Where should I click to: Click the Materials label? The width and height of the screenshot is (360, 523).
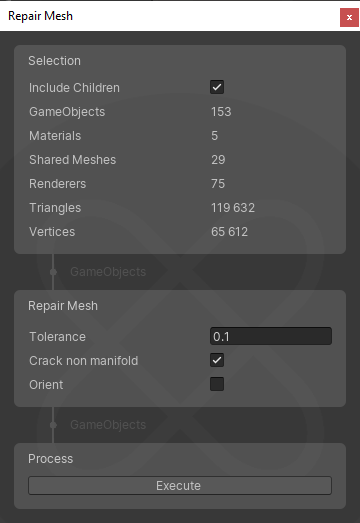coord(55,136)
